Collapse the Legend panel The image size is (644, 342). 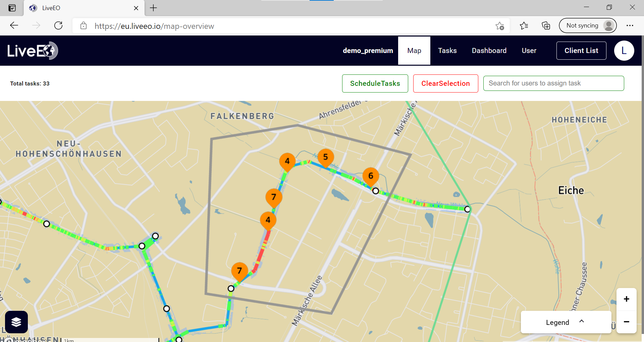[581, 322]
